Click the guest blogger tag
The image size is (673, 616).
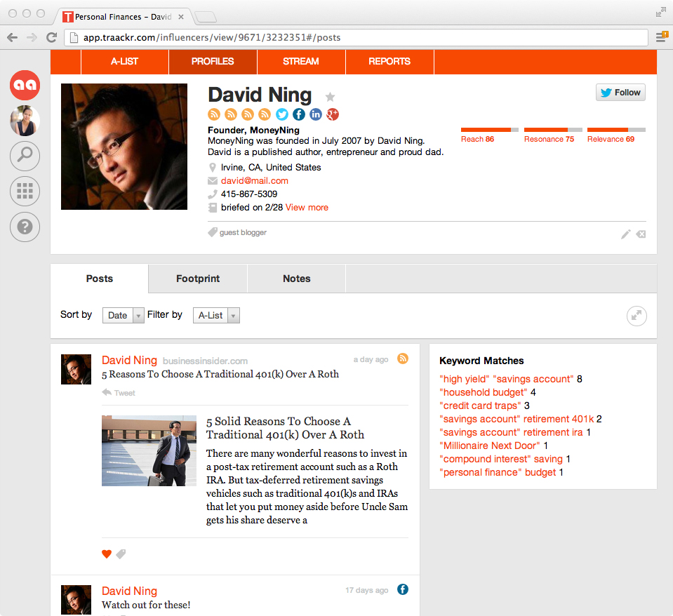tap(243, 232)
